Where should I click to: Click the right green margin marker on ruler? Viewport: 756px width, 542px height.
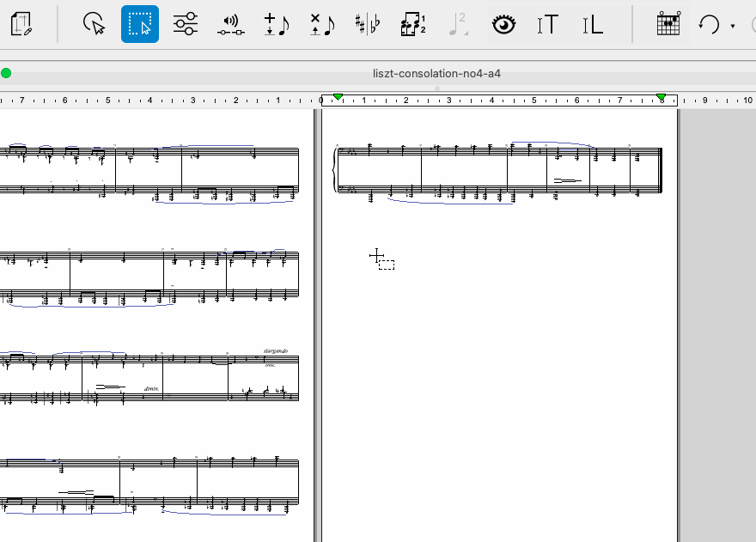[x=661, y=97]
